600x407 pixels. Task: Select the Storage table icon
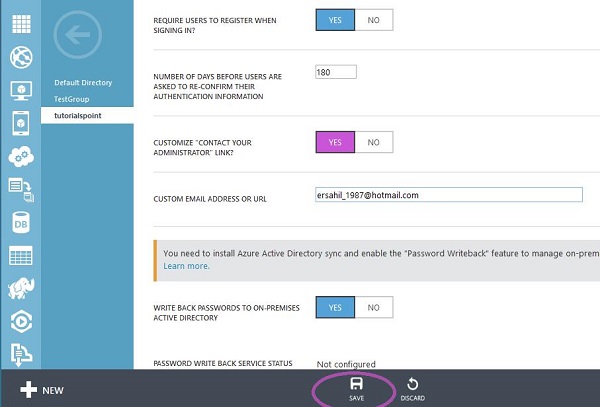pyautogui.click(x=21, y=254)
